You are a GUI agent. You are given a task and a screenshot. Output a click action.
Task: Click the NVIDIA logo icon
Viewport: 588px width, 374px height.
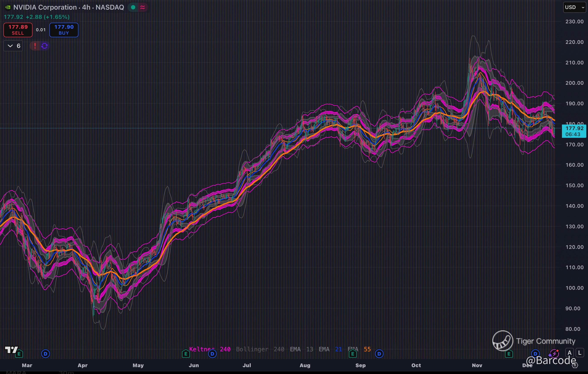[8, 7]
